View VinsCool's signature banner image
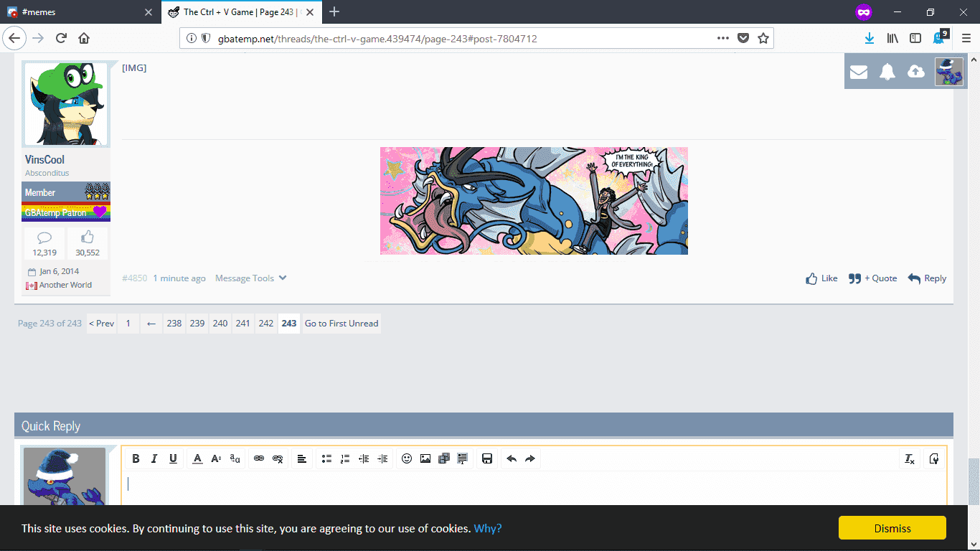Viewport: 980px width, 551px height. pos(534,201)
